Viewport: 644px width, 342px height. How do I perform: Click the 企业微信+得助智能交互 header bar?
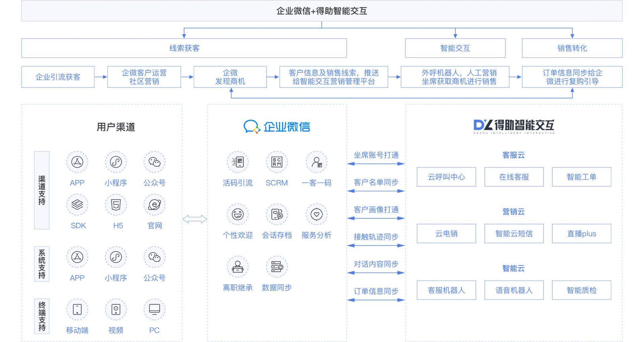(322, 11)
